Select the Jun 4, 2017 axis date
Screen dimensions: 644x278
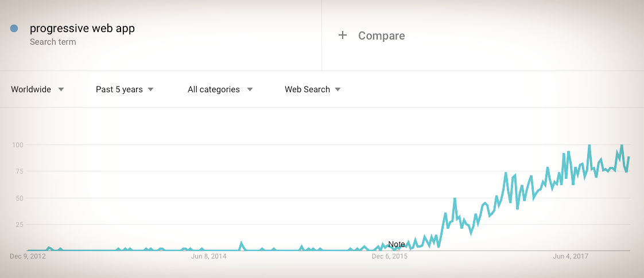pos(571,257)
